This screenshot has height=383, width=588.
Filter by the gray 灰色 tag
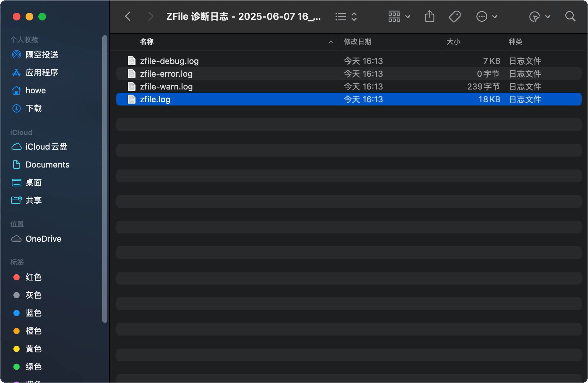27,295
